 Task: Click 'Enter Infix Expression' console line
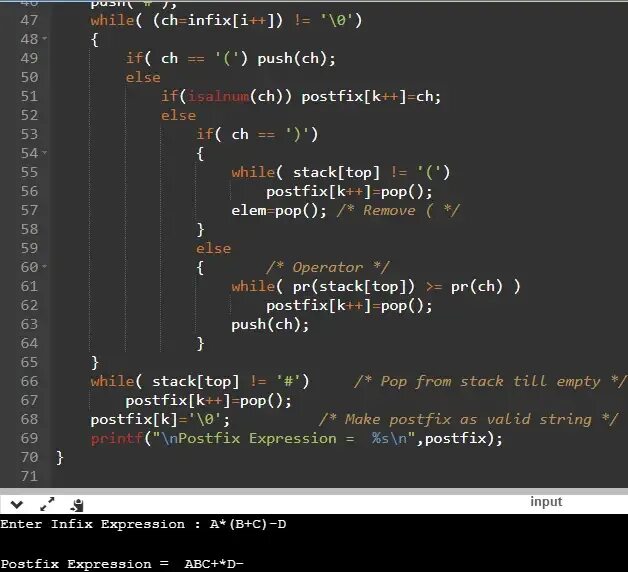pyautogui.click(x=143, y=524)
